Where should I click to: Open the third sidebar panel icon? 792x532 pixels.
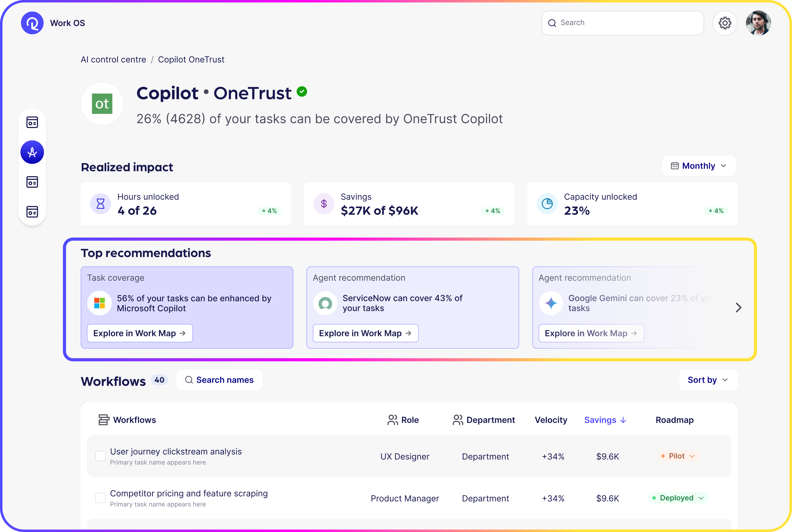pos(32,182)
